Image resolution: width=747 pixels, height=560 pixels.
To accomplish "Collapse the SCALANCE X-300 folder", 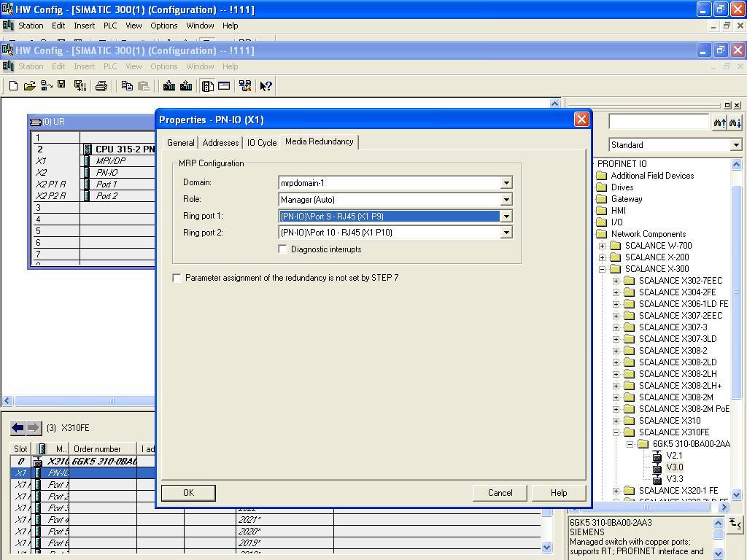I will 602,269.
